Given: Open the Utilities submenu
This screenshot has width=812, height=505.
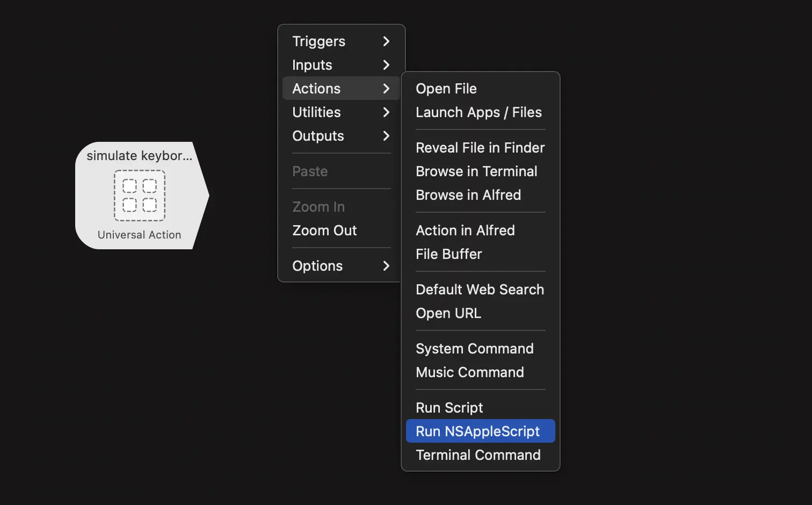Looking at the screenshot, I should [341, 112].
